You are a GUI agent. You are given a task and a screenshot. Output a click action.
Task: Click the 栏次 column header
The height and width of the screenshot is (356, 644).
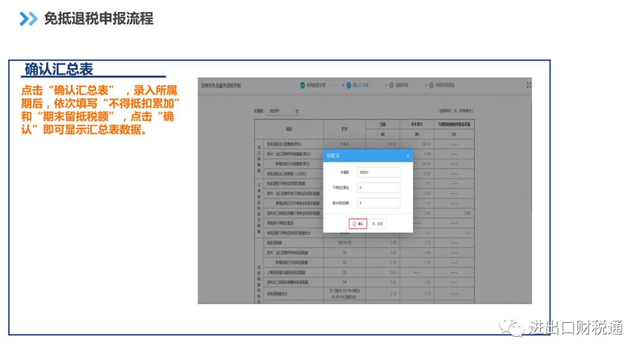pyautogui.click(x=344, y=129)
